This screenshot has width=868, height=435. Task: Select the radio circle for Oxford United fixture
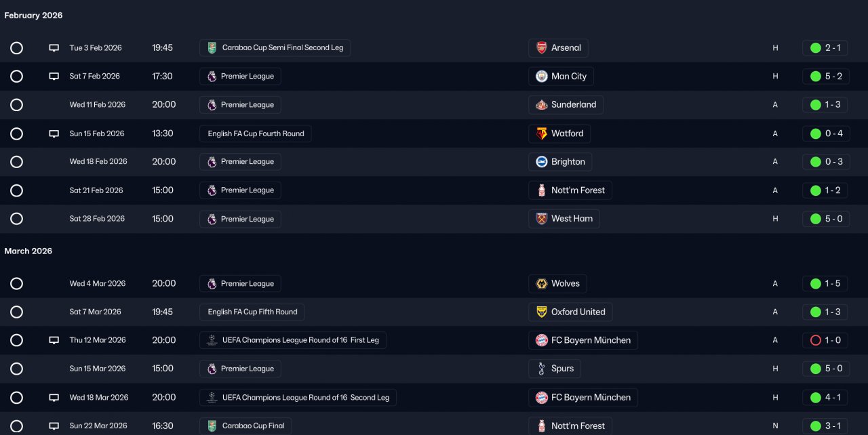17,312
